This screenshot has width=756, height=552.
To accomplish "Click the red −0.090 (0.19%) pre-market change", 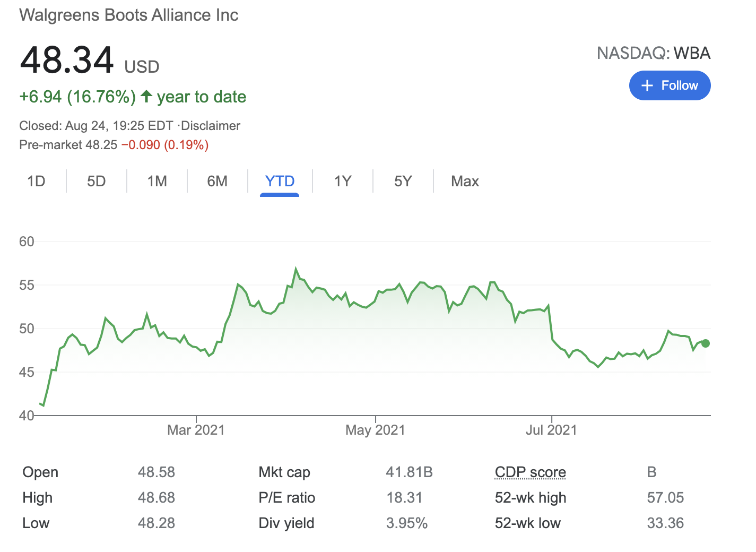I will (x=165, y=145).
